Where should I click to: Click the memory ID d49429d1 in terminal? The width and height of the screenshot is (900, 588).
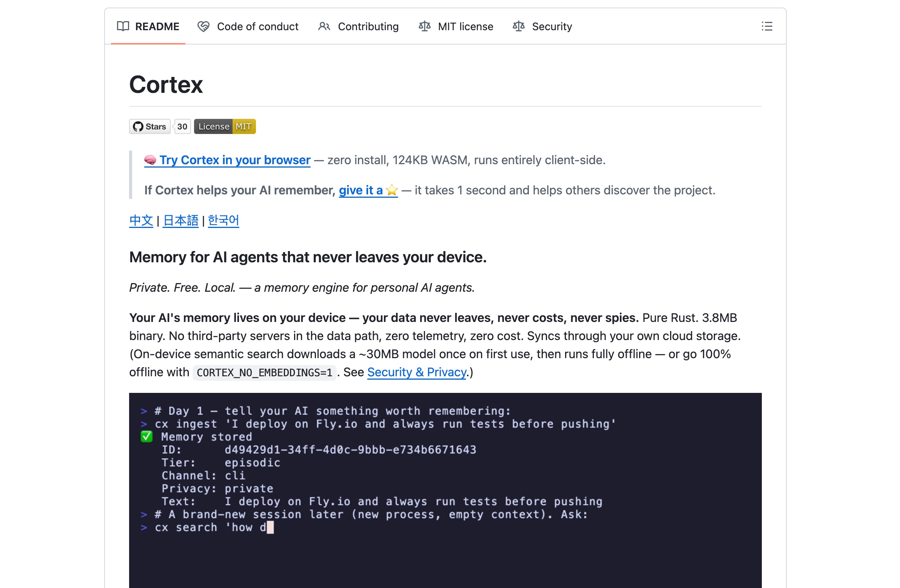(x=350, y=449)
